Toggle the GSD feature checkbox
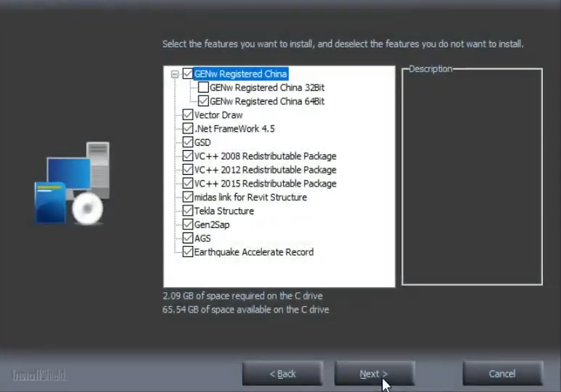Image resolution: width=561 pixels, height=392 pixels. [187, 142]
